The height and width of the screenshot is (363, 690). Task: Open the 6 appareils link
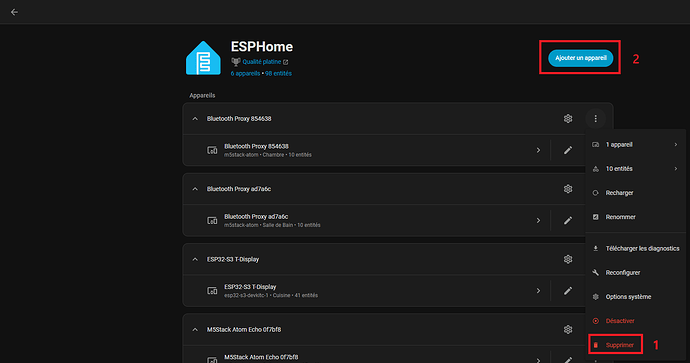(245, 73)
